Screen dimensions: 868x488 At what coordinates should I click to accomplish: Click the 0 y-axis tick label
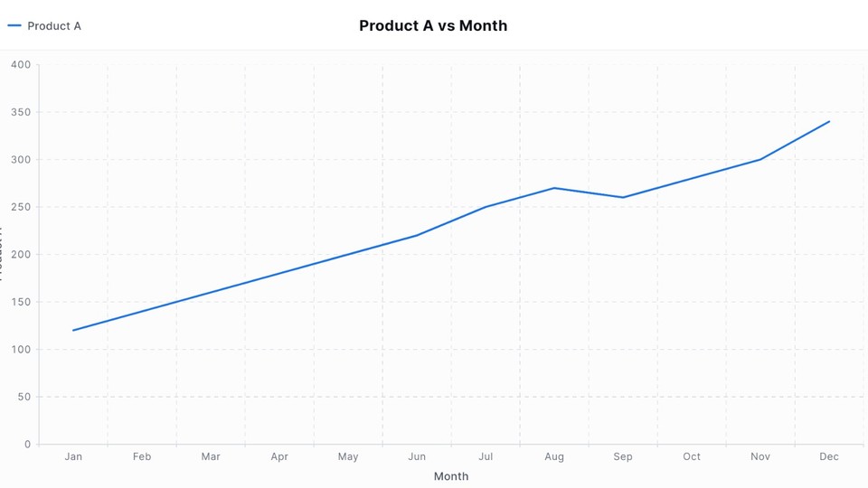[x=28, y=445]
